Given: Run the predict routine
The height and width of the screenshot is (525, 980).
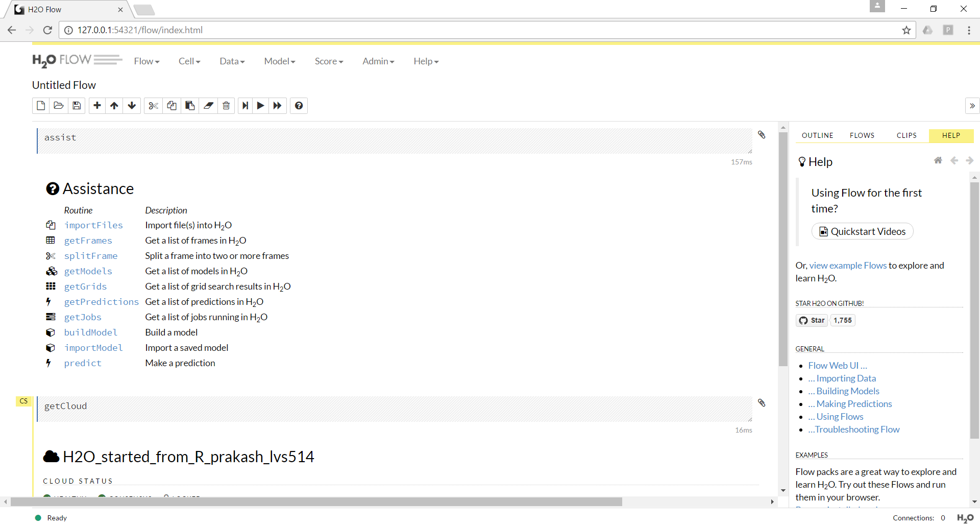Looking at the screenshot, I should pyautogui.click(x=83, y=363).
